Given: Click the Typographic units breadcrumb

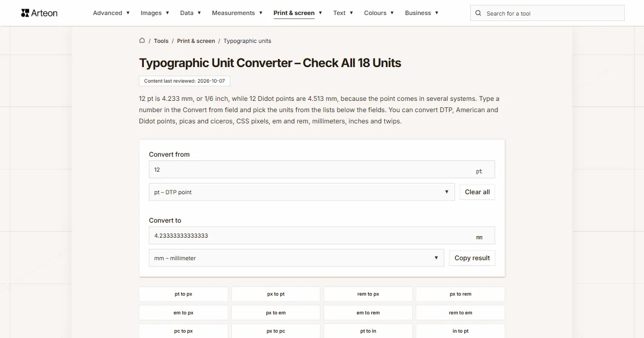Looking at the screenshot, I should pyautogui.click(x=247, y=41).
